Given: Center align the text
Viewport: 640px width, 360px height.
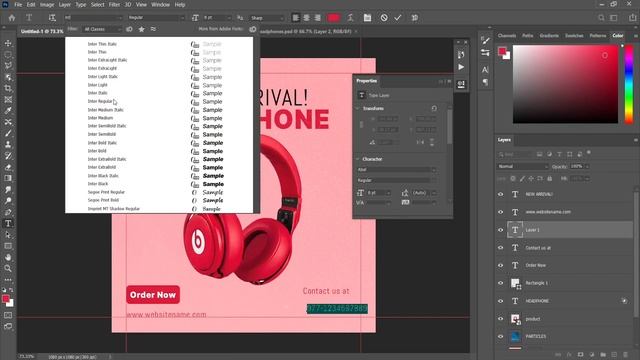Looking at the screenshot, I should coord(307,18).
